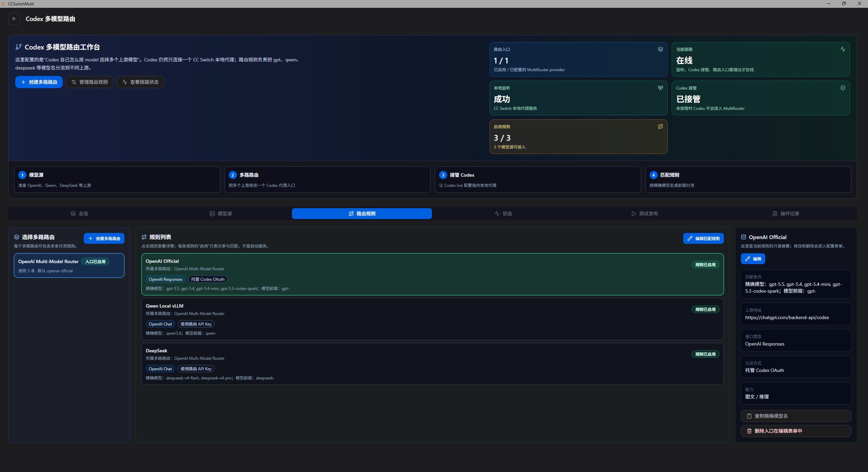This screenshot has height=472, width=868.
Task: Click the branch icon beside Codex 多模型路由工作台
Action: tap(19, 47)
